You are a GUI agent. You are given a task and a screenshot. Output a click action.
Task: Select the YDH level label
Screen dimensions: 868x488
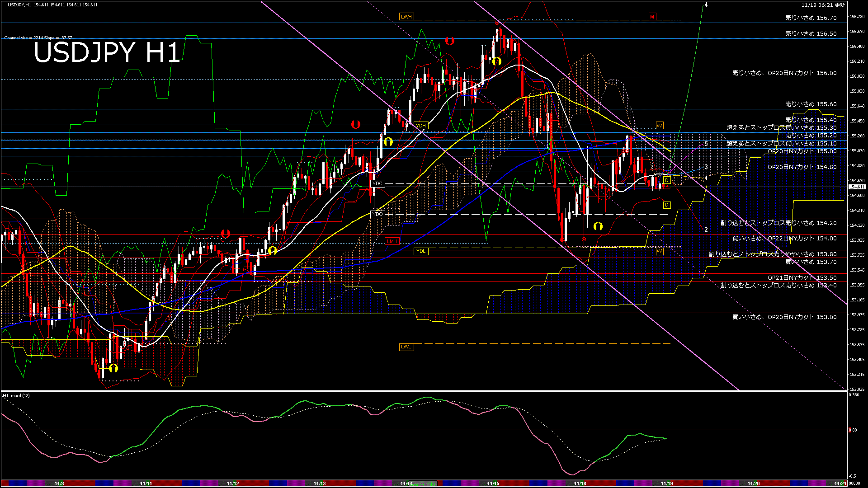[x=421, y=126]
